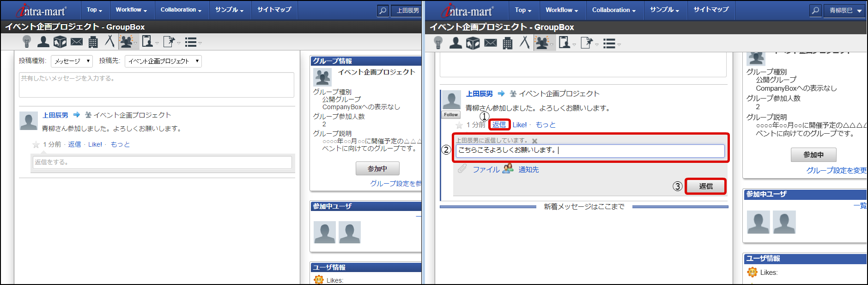Click Like! in the right window post
Screen dimensions: 868x285
pyautogui.click(x=520, y=125)
